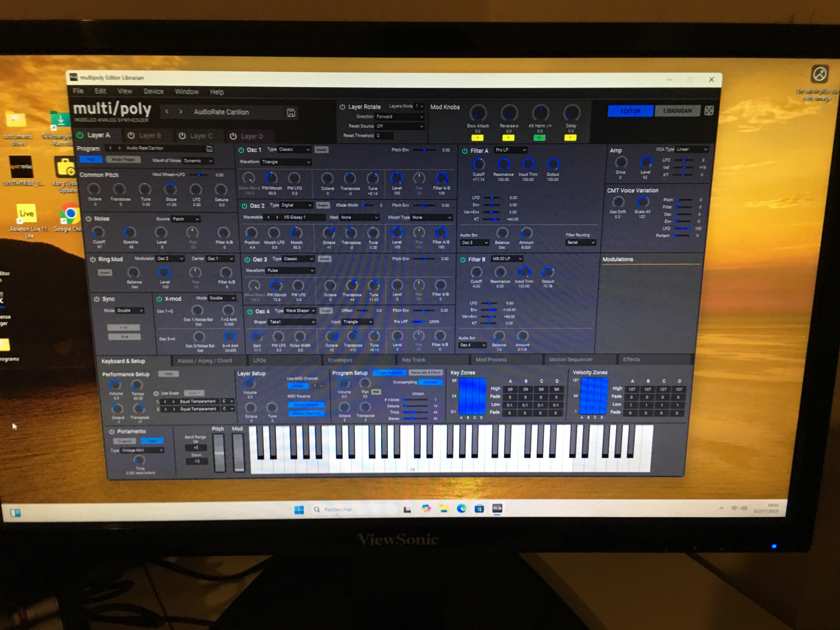Switch to LIBRARIAN view
Viewport: 840px width, 630px height.
[x=677, y=111]
